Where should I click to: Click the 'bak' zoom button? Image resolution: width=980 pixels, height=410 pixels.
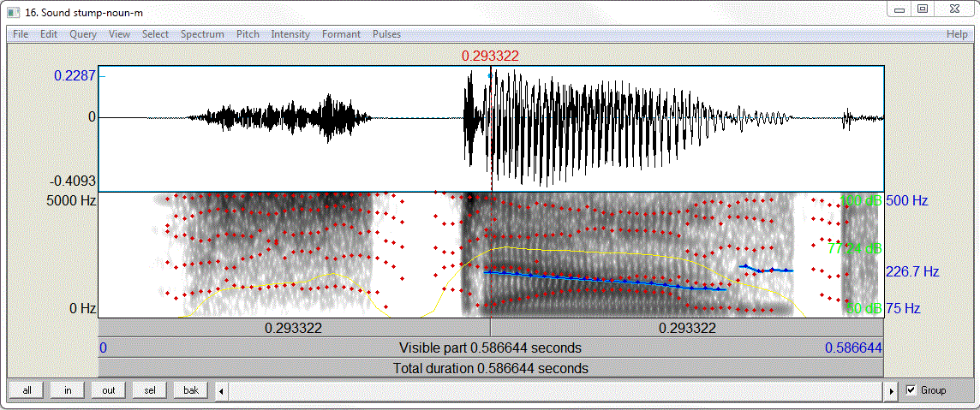point(191,390)
